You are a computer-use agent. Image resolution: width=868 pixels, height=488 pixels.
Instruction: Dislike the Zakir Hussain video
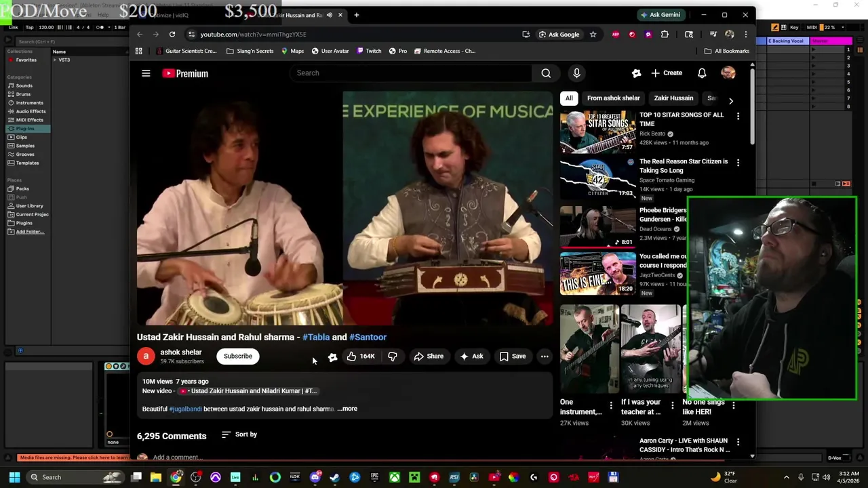[x=393, y=357]
